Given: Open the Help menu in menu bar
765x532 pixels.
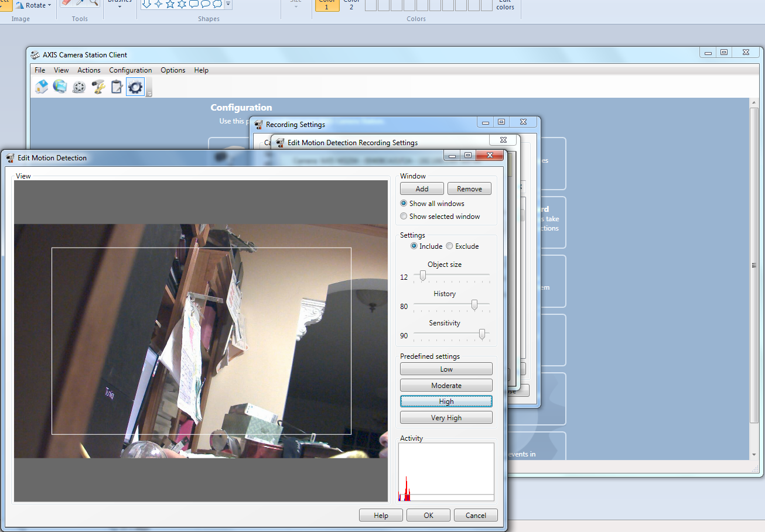Looking at the screenshot, I should [x=202, y=70].
